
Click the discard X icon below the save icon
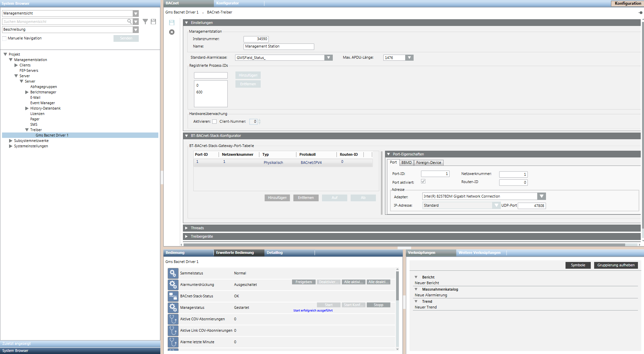point(172,32)
